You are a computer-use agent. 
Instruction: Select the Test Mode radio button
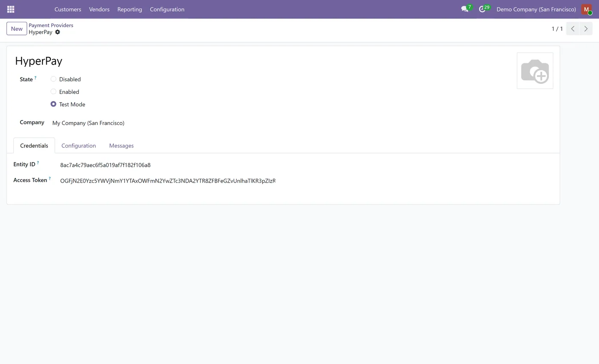pos(53,104)
